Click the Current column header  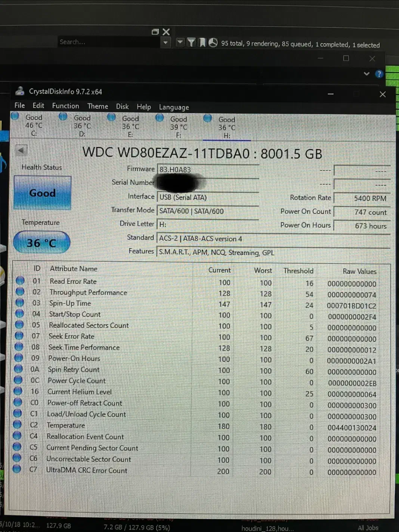tap(219, 270)
